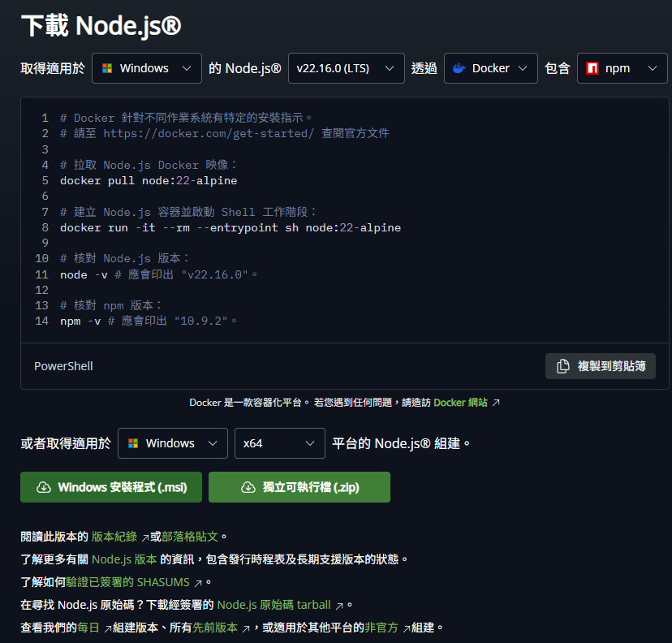
Task: Expand the Windows operating system dropdown
Action: (x=146, y=68)
